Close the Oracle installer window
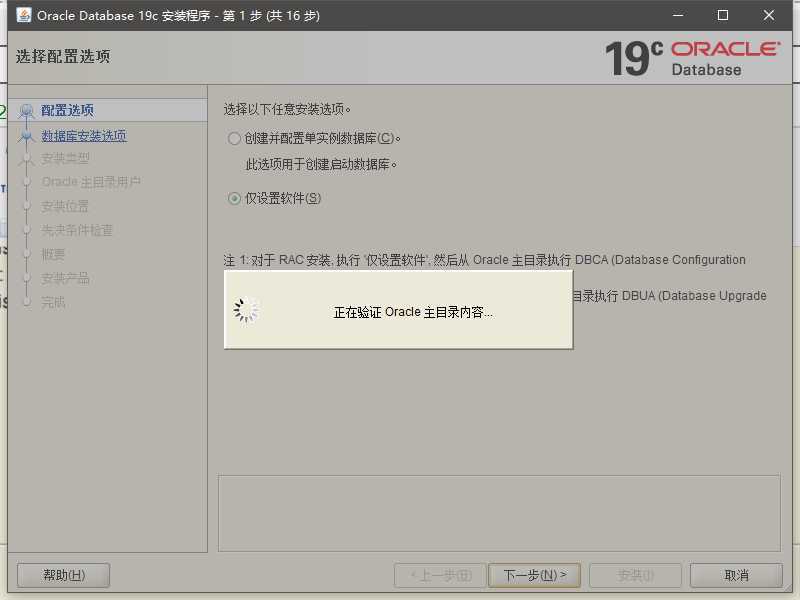 coord(768,15)
